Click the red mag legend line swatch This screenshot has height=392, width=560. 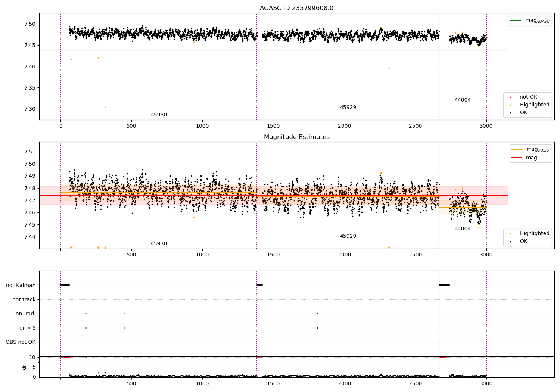click(x=517, y=158)
